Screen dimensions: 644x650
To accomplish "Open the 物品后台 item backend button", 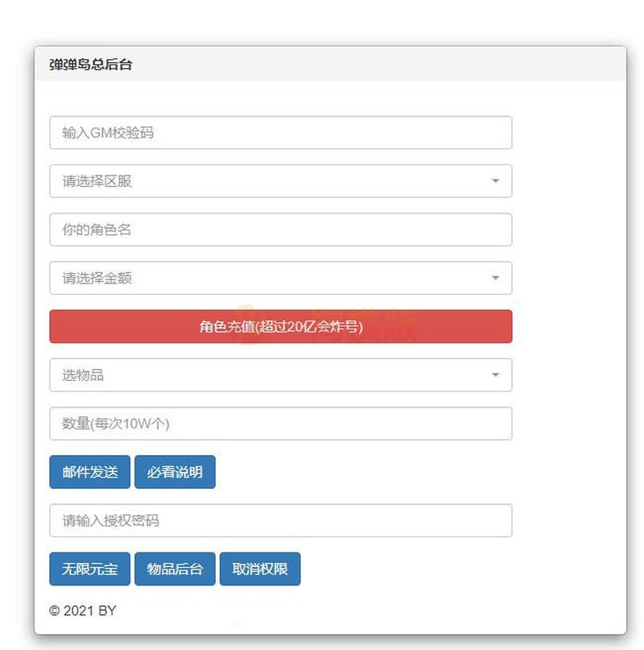I will click(175, 569).
